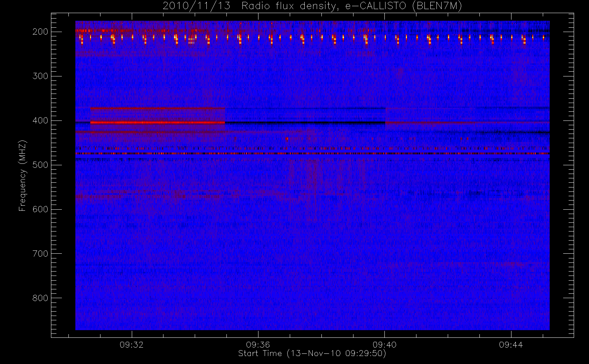Click the 500 frequency tick label
This screenshot has height=364, width=589.
tap(40, 165)
